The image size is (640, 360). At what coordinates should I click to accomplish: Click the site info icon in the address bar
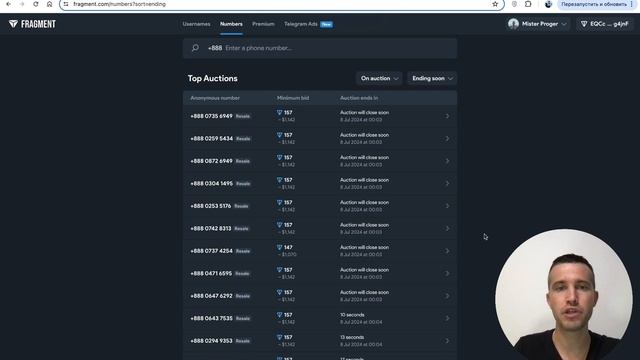66,4
